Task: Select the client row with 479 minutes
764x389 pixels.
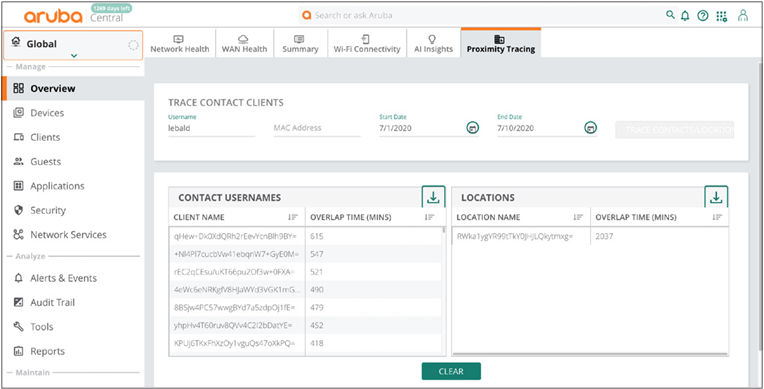Action: click(306, 308)
